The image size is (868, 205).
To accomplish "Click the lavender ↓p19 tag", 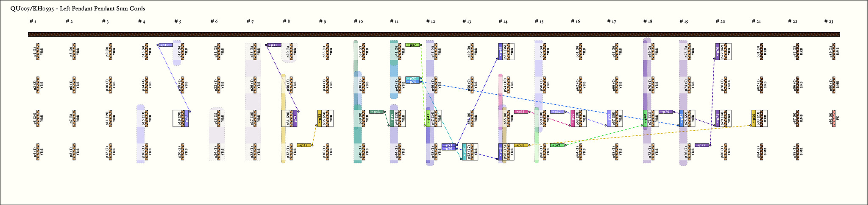I will pos(166,45).
